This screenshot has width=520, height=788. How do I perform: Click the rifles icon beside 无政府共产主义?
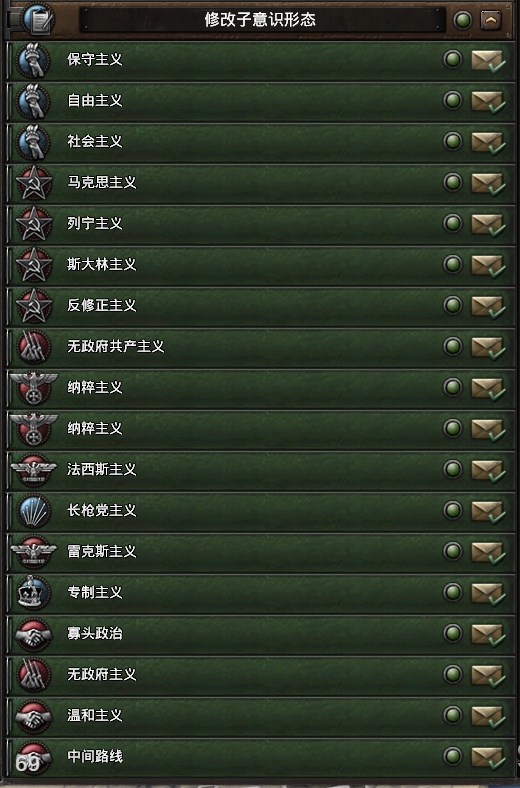click(34, 347)
